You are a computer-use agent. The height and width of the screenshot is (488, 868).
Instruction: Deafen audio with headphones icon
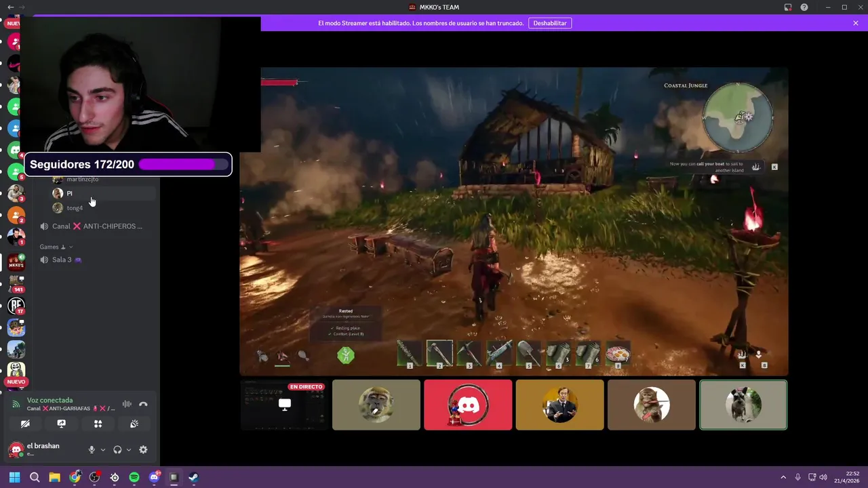117,449
